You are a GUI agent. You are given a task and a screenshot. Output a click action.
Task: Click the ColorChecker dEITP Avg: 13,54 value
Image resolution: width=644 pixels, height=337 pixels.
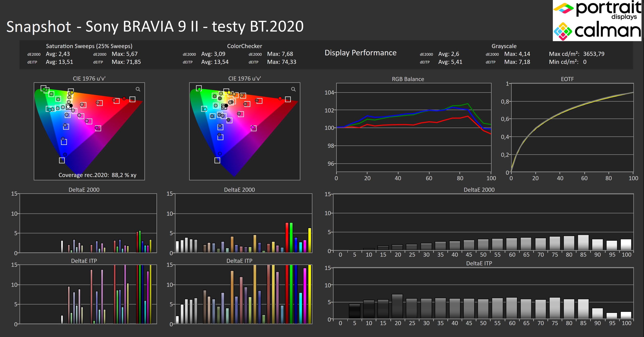(x=215, y=62)
